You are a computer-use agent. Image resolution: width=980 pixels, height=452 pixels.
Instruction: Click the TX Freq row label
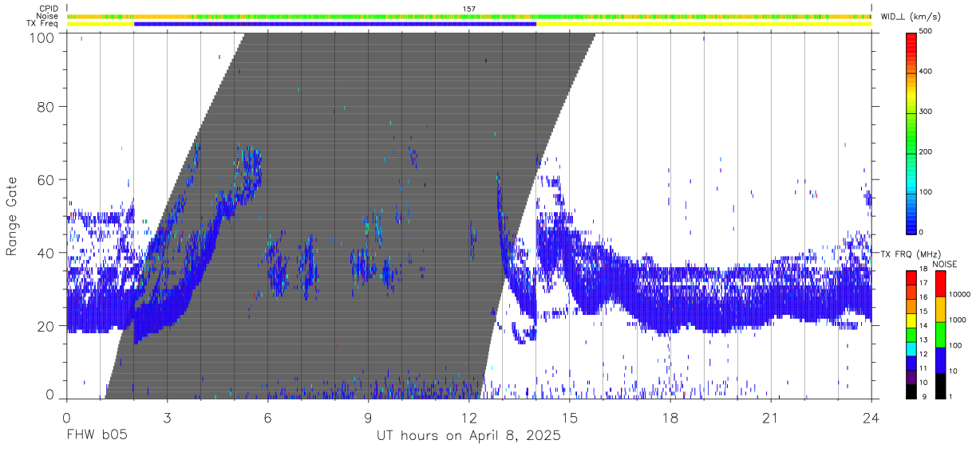43,24
